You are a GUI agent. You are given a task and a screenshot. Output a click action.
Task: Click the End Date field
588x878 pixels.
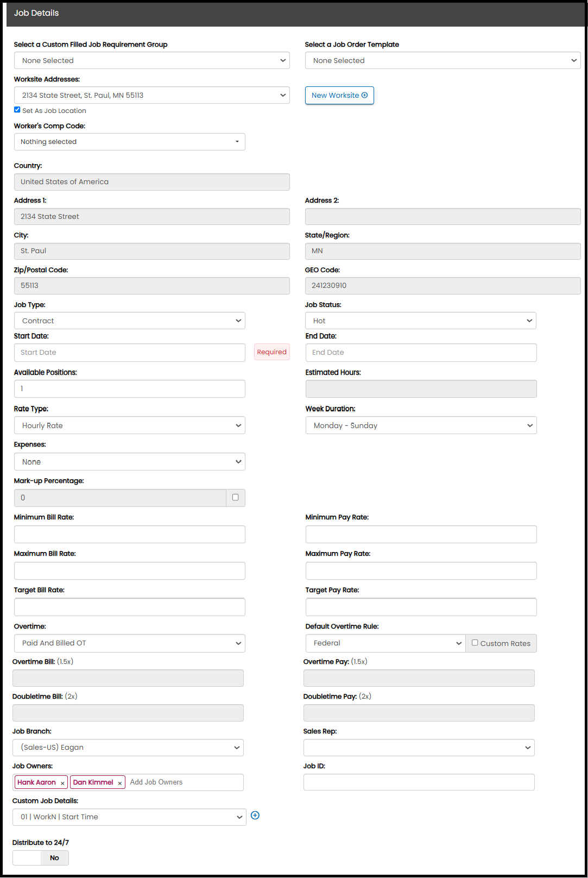(x=421, y=352)
